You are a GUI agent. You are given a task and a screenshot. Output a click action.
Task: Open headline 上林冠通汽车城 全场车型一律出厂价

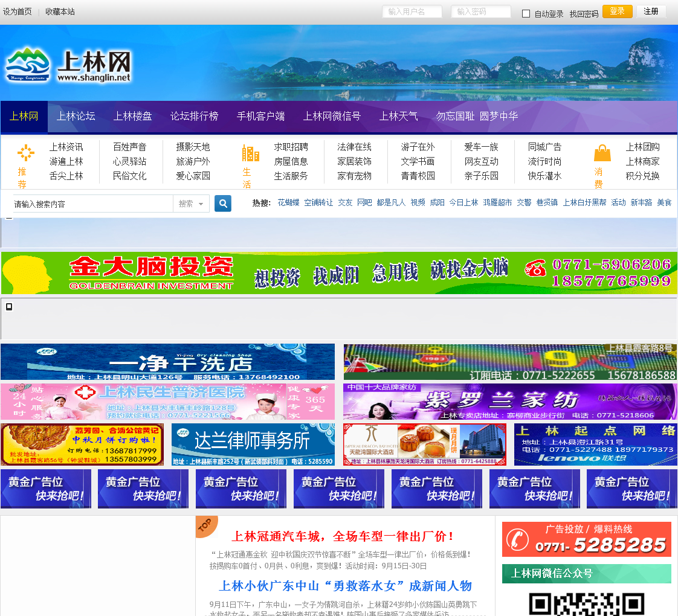coord(342,536)
